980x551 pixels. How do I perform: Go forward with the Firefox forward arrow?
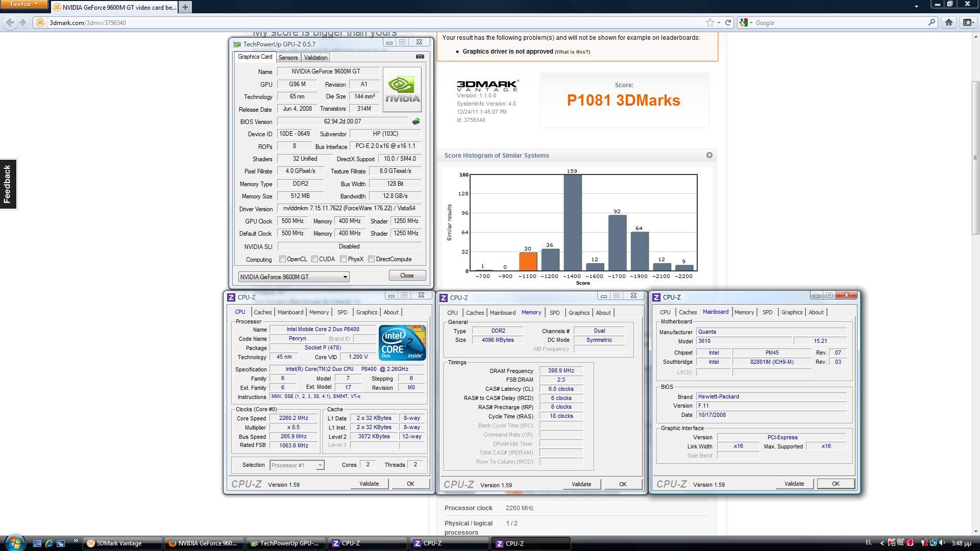[x=22, y=22]
